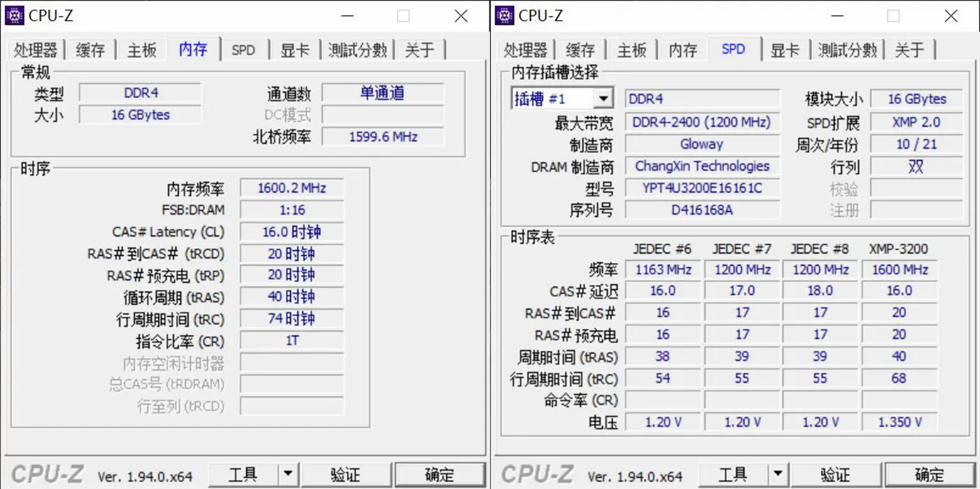Click the serial number D416168A
Viewport: 980px width, 489px height.
tap(702, 210)
